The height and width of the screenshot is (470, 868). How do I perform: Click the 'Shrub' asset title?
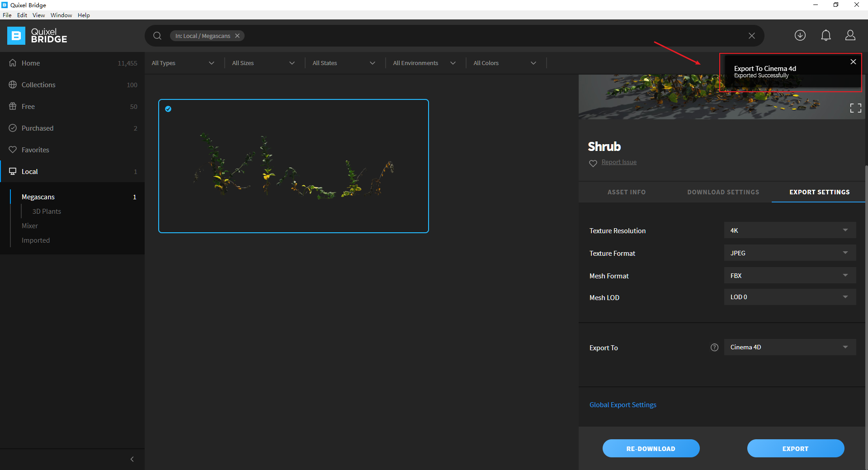(604, 146)
